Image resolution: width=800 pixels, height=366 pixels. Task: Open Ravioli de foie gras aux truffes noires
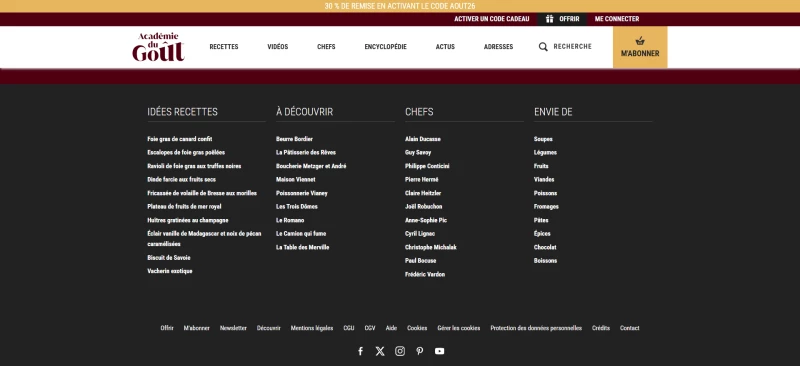194,166
